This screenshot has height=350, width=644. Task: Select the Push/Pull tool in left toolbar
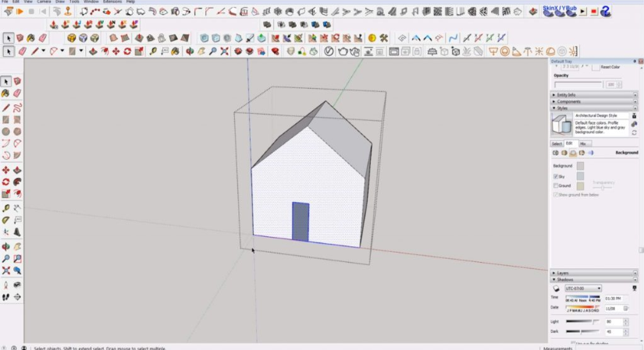click(17, 170)
